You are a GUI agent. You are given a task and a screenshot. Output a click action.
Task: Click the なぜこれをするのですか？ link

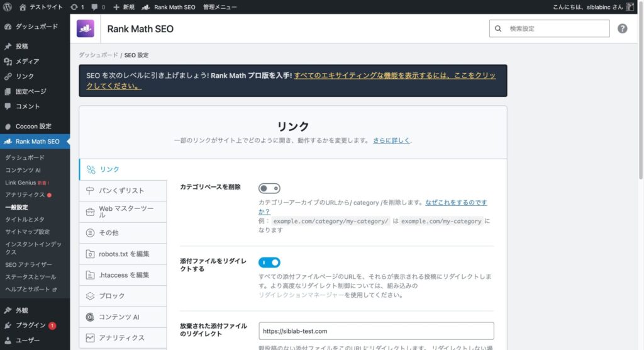[x=372, y=207]
